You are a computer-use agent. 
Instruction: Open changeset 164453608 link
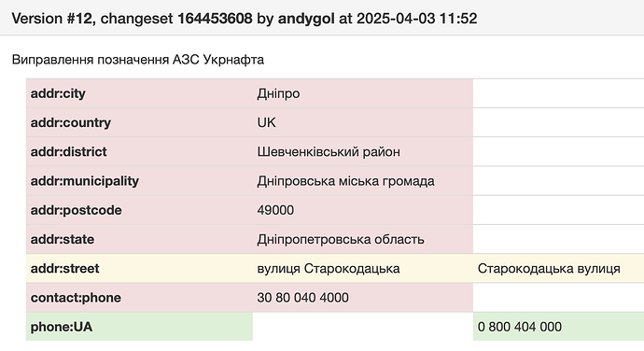click(x=215, y=19)
